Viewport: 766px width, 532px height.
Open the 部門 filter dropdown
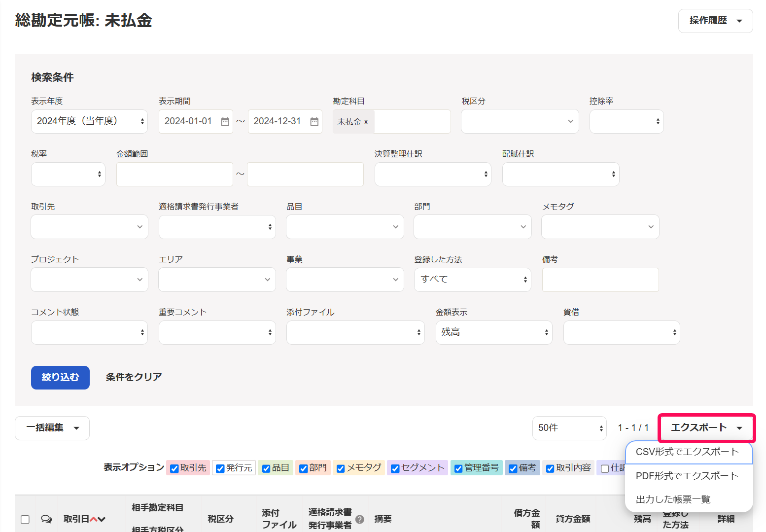pos(472,227)
